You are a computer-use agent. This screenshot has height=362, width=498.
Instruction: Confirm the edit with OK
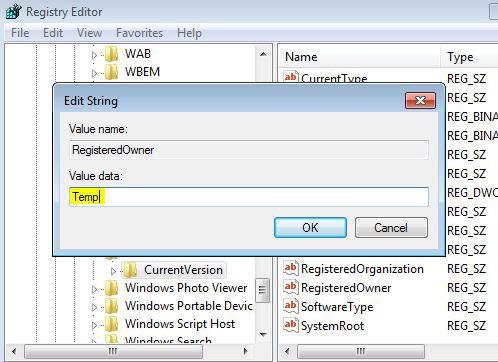(x=310, y=228)
